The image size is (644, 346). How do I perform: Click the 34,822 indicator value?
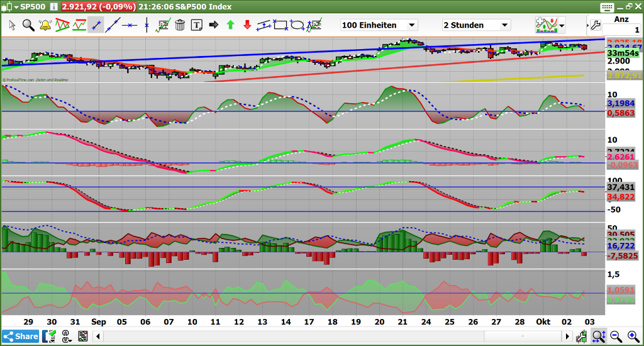click(x=621, y=198)
